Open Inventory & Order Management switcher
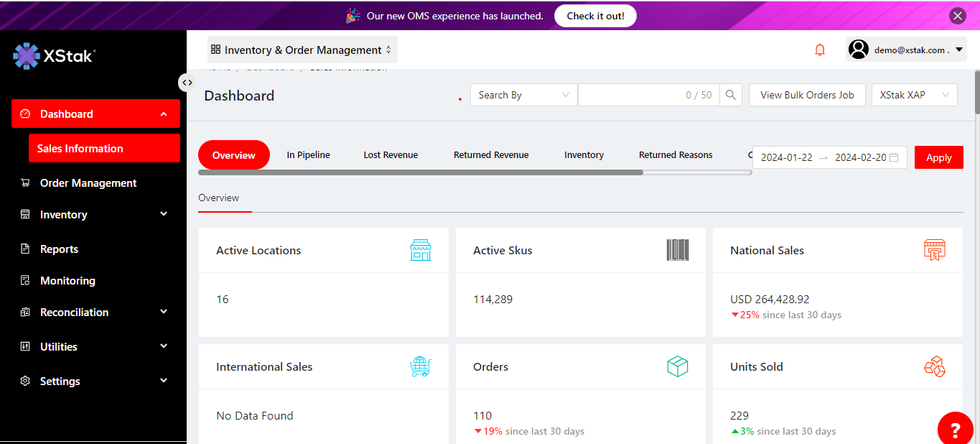This screenshot has height=444, width=980. tap(302, 50)
